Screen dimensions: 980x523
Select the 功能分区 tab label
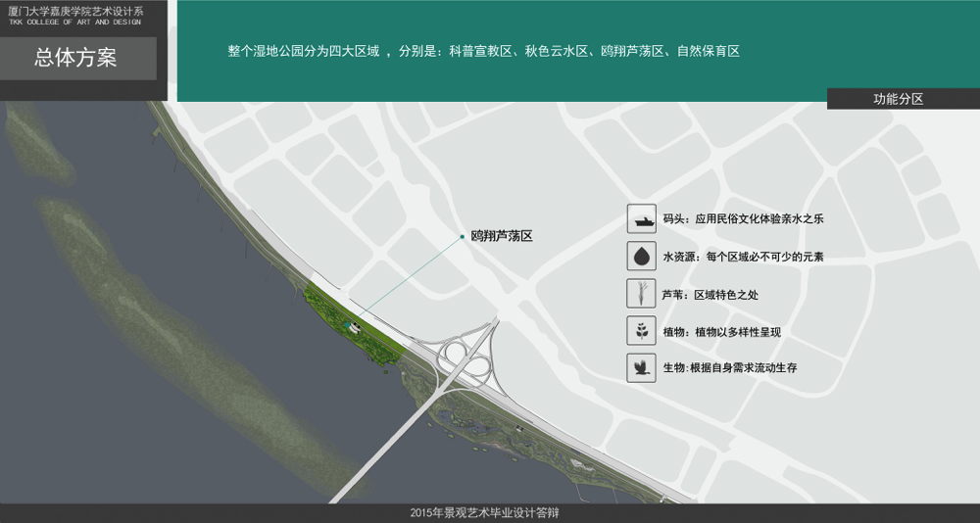pyautogui.click(x=899, y=99)
